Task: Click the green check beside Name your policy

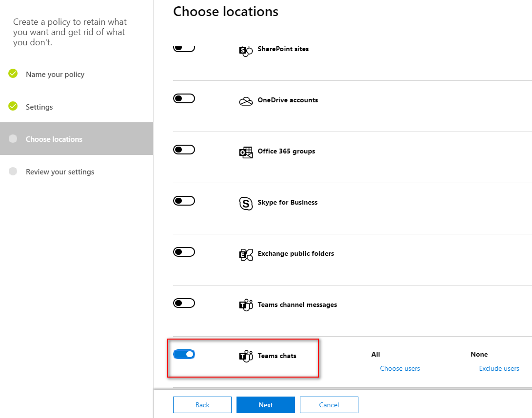Action: pyautogui.click(x=13, y=73)
